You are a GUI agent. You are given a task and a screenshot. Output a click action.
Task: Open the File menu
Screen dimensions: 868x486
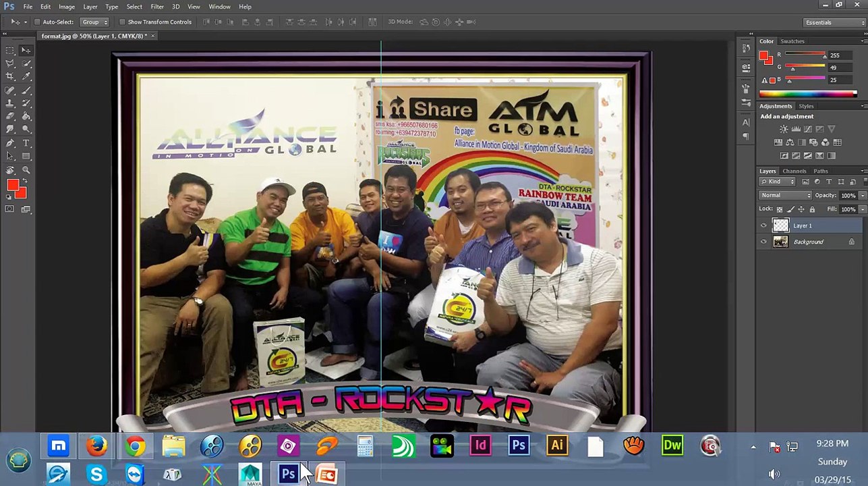click(28, 7)
